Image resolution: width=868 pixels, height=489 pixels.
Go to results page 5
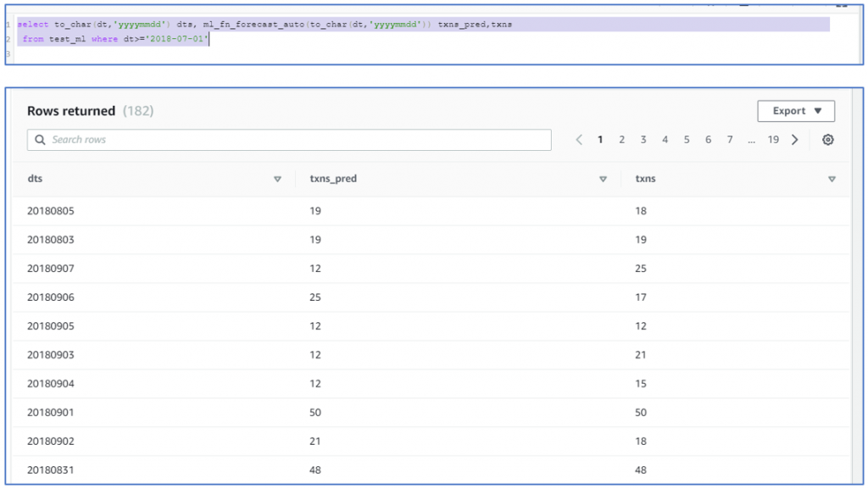point(687,140)
